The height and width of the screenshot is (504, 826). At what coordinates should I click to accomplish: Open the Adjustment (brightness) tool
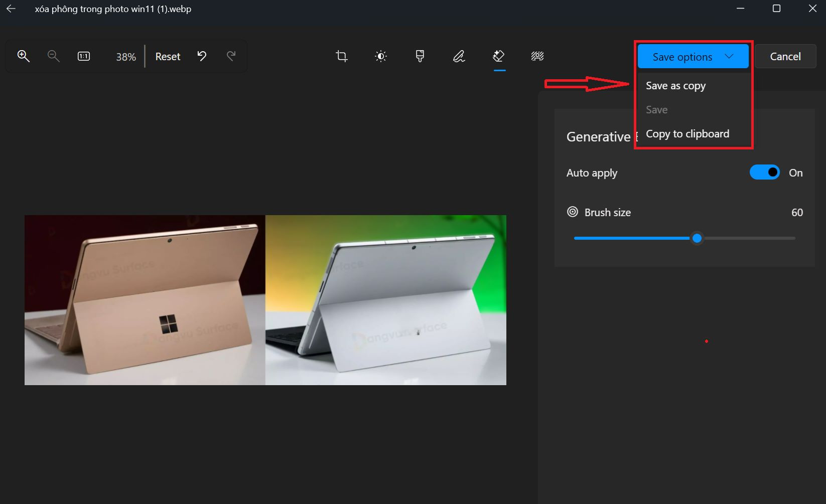coord(380,56)
